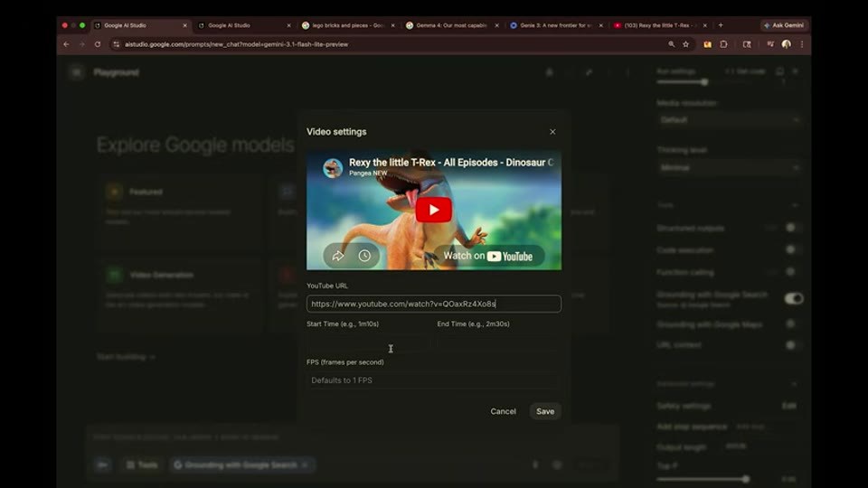The image size is (868, 488).
Task: Click the End Time input field
Action: point(499,343)
